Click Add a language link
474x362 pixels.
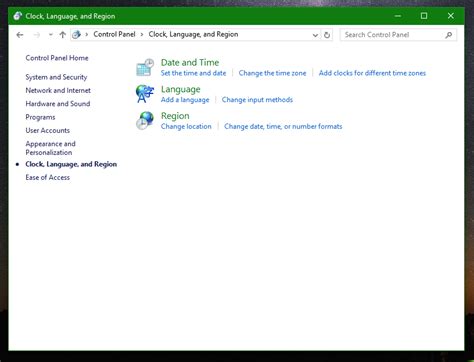pyautogui.click(x=185, y=100)
